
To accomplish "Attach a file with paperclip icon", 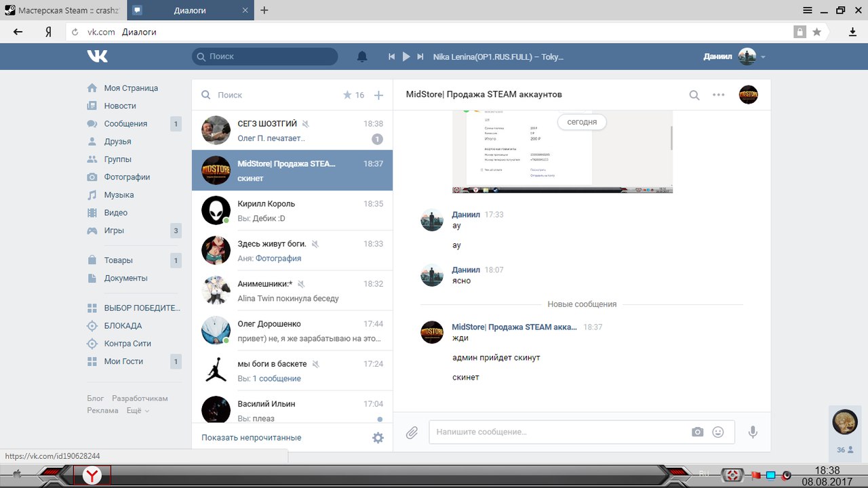I will [412, 432].
